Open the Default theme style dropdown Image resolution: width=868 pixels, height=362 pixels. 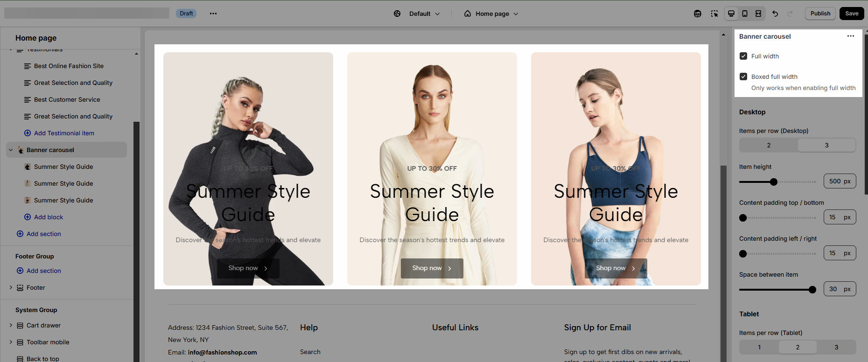coord(424,14)
